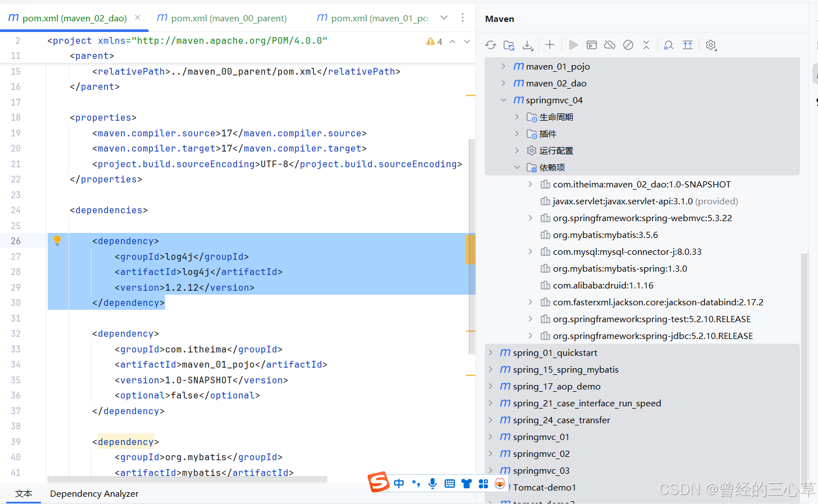Click IME microphone voice input icon
Screen dimensions: 818x504
[432, 483]
